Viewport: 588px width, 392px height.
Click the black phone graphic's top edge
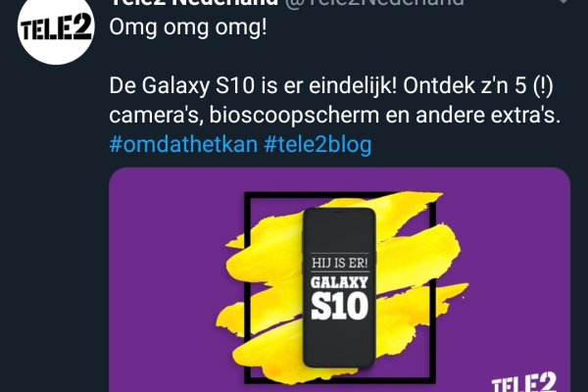coord(339,211)
